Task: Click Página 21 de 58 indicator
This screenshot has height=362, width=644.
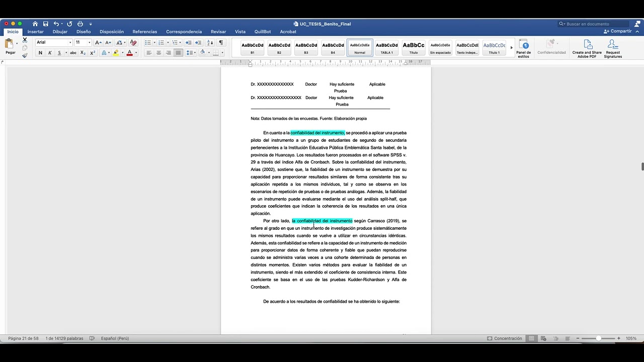Action: 23,338
